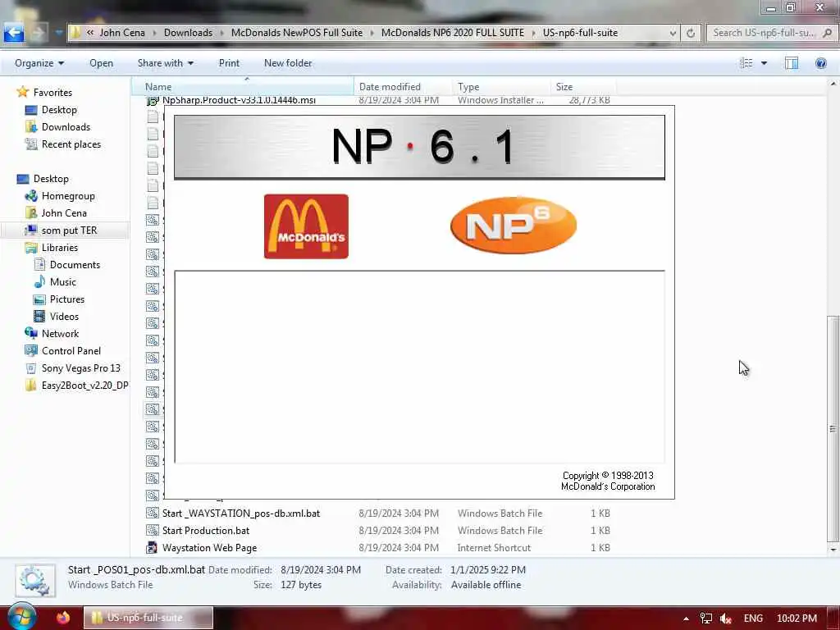Open the Share with dropdown
840x630 pixels.
click(166, 63)
